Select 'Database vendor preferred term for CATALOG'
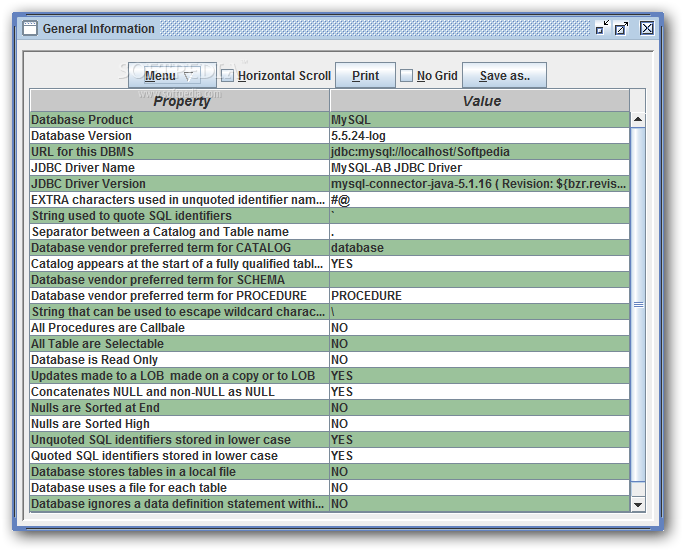This screenshot has width=684, height=551. tap(180, 248)
